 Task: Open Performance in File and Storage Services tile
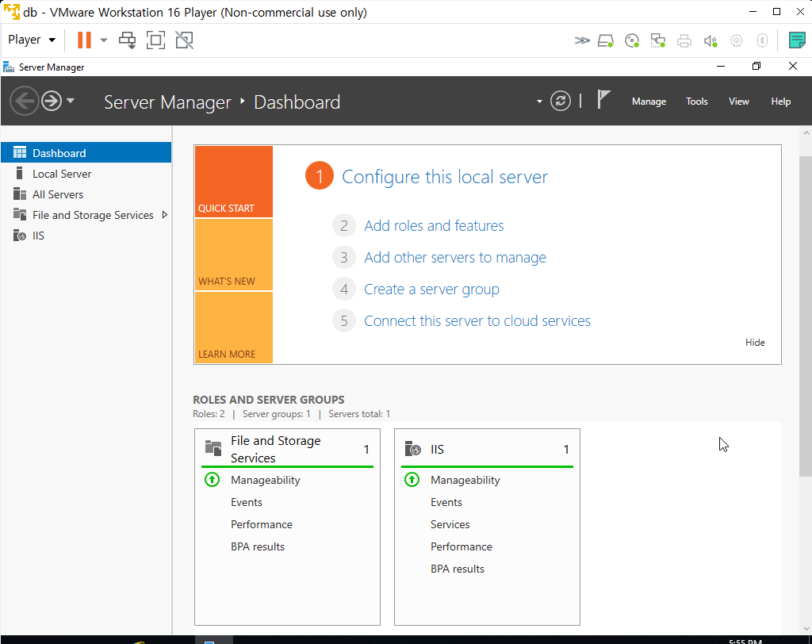(x=262, y=524)
